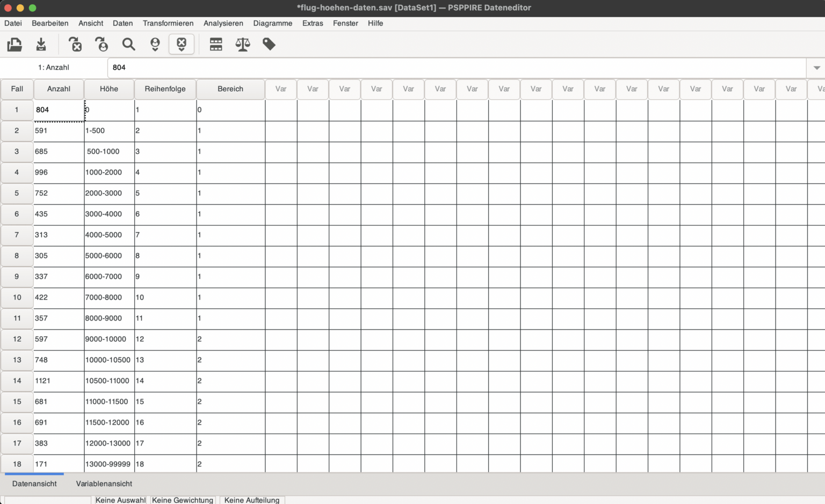
Task: Open the cell reference dropdown arrow
Action: (816, 68)
